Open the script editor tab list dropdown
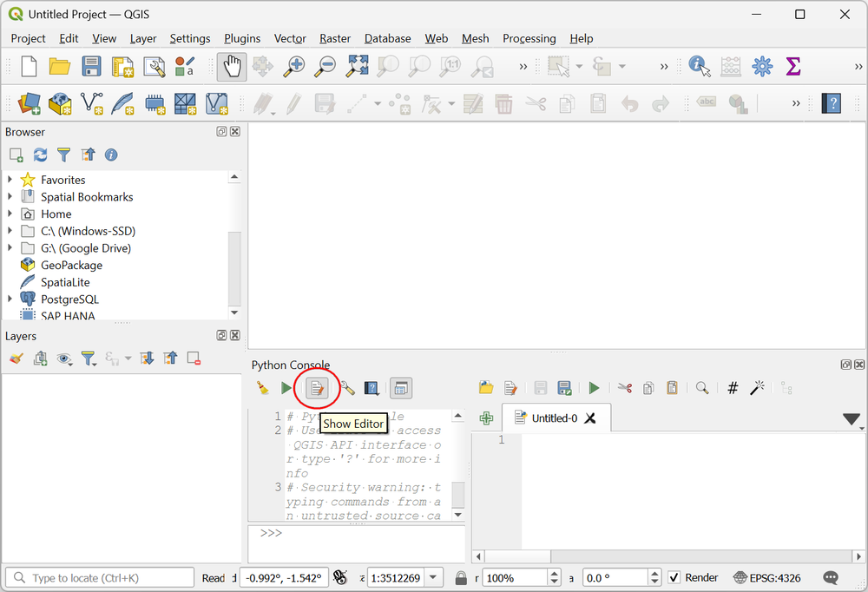Screen dimensions: 868x592 [x=852, y=419]
